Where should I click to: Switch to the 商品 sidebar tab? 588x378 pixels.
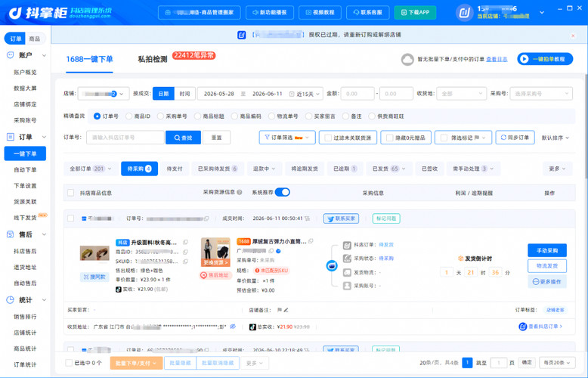coord(35,39)
